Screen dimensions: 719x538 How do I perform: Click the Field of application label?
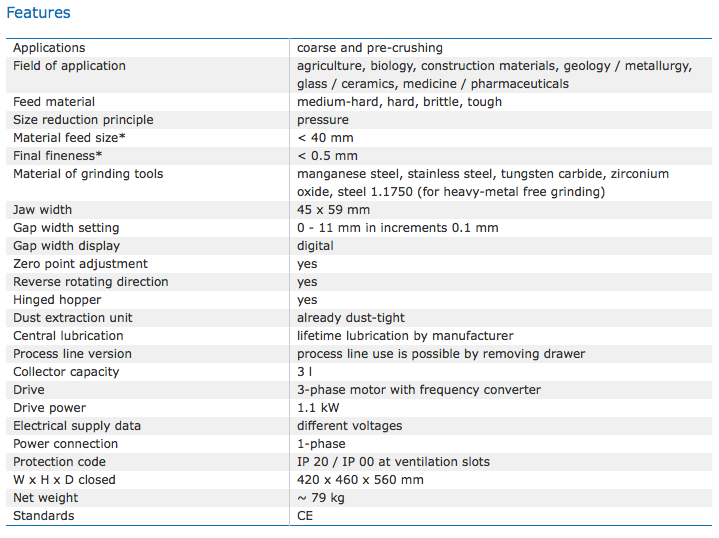pyautogui.click(x=69, y=66)
